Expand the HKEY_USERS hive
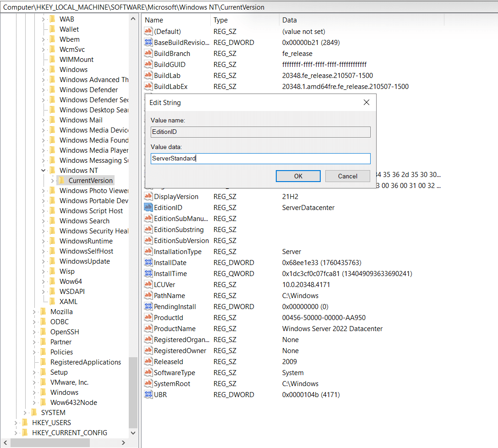Screen dimensions: 498x448 tap(16, 423)
